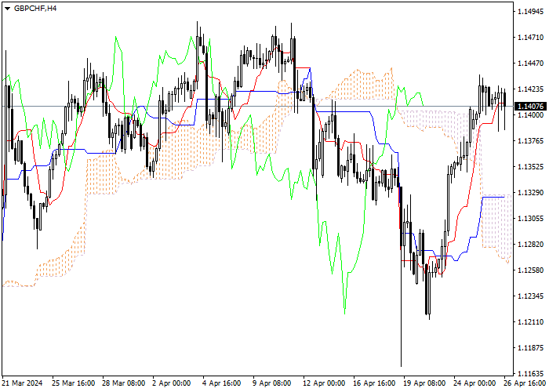Image resolution: width=549 pixels, height=392 pixels.
Task: Click the 1.11875 price axis label
Action: pos(530,348)
